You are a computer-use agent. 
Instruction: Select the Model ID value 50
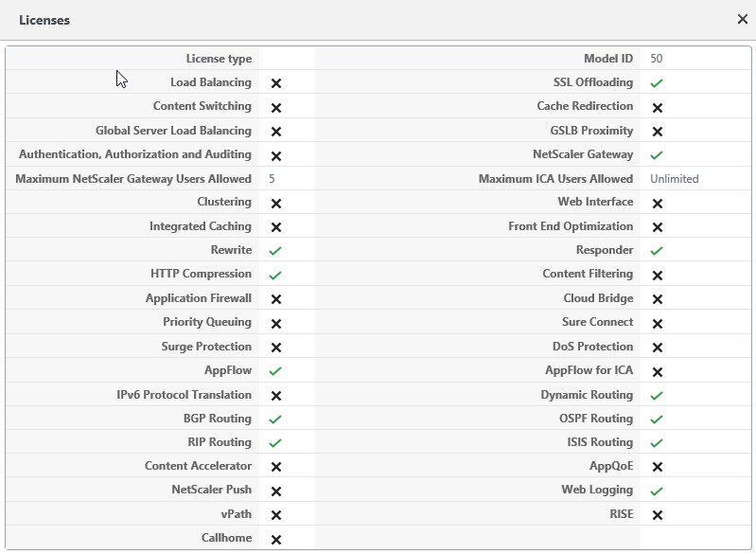click(656, 59)
